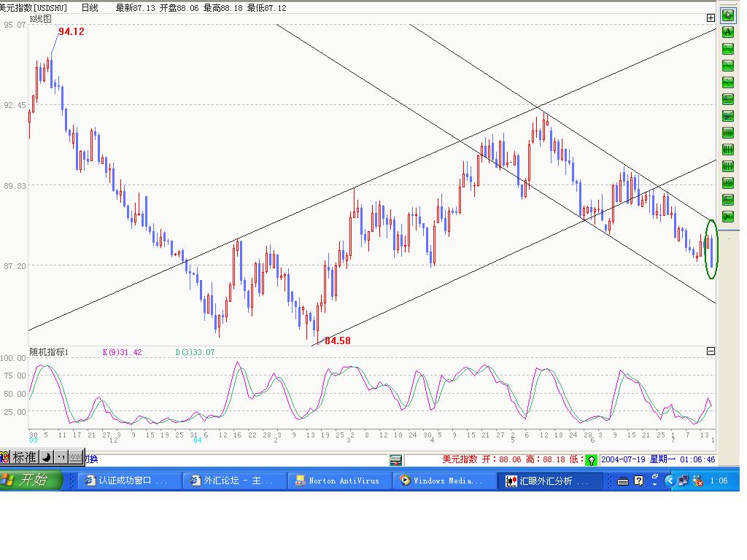Image resolution: width=747 pixels, height=560 pixels.
Task: Click the system clock showing 1:06
Action: coord(719,481)
